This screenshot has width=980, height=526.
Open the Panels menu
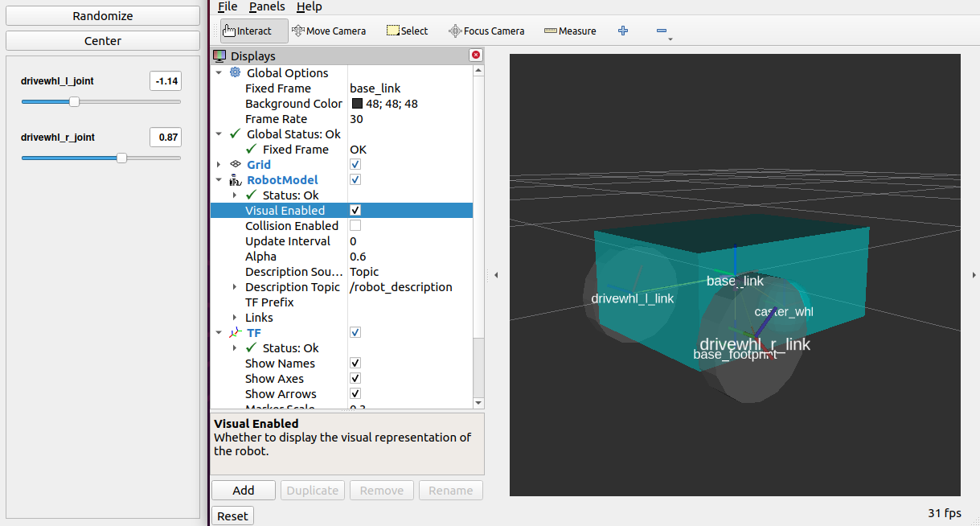point(266,6)
